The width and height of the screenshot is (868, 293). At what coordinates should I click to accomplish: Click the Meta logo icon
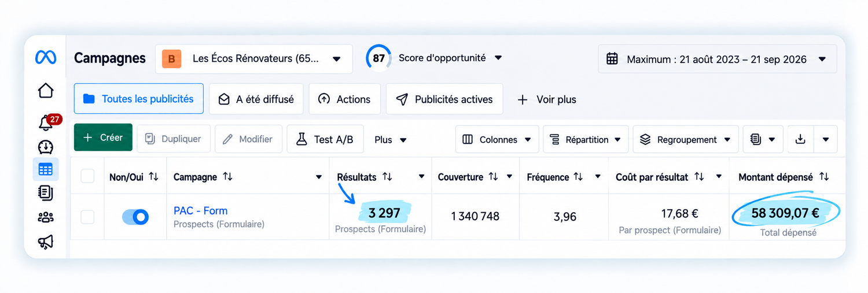(x=46, y=57)
